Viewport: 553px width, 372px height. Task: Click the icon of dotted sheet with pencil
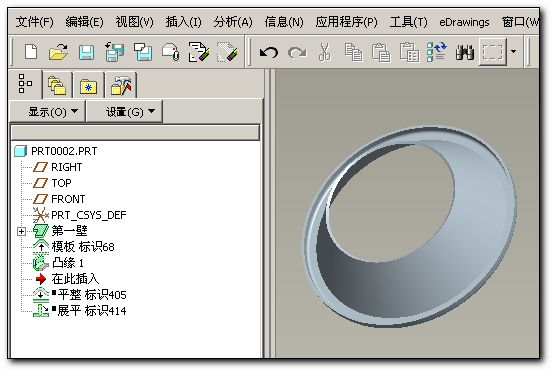[227, 52]
